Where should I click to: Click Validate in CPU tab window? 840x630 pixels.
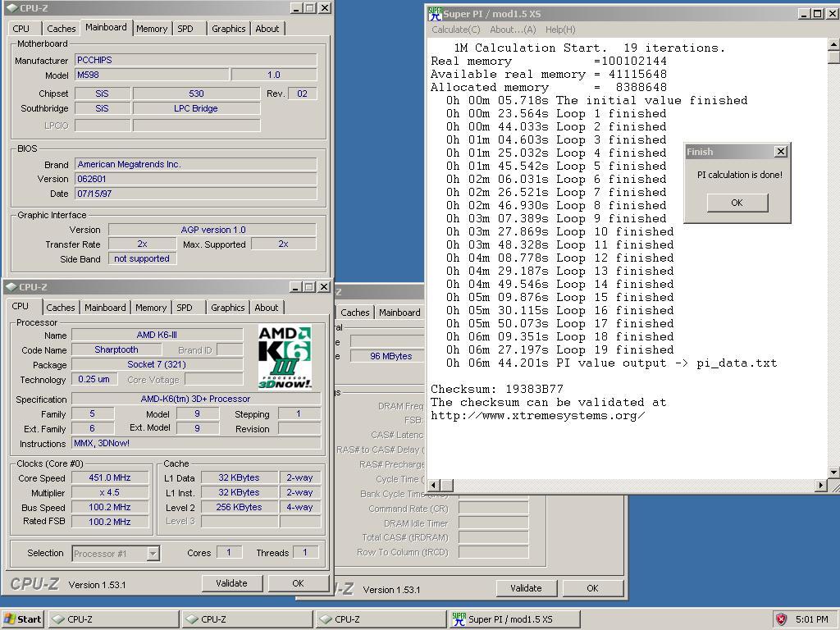click(x=231, y=583)
